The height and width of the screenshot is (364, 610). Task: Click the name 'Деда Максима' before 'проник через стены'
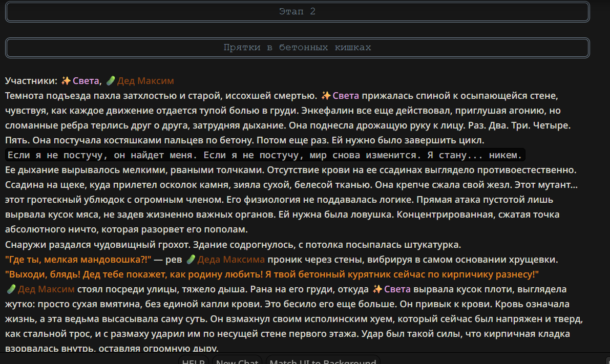(x=231, y=260)
